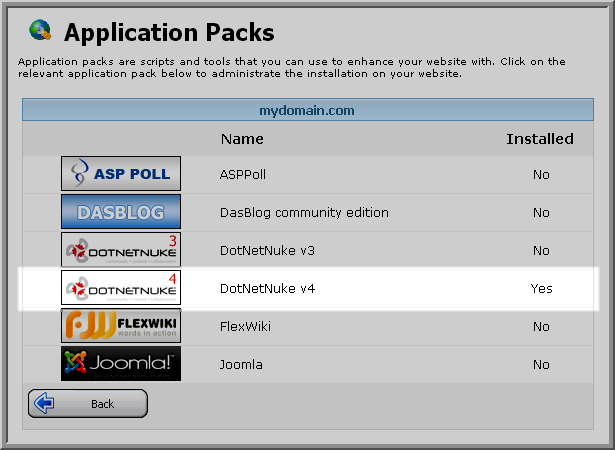Click the DotNetNuke v4 name text
Image resolution: width=615 pixels, height=450 pixels.
267,289
